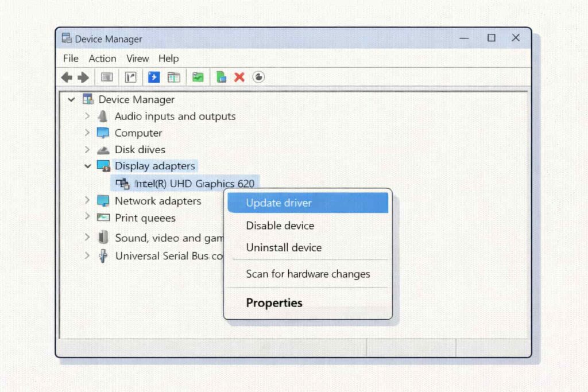Expand the Disk drives category

click(x=87, y=149)
